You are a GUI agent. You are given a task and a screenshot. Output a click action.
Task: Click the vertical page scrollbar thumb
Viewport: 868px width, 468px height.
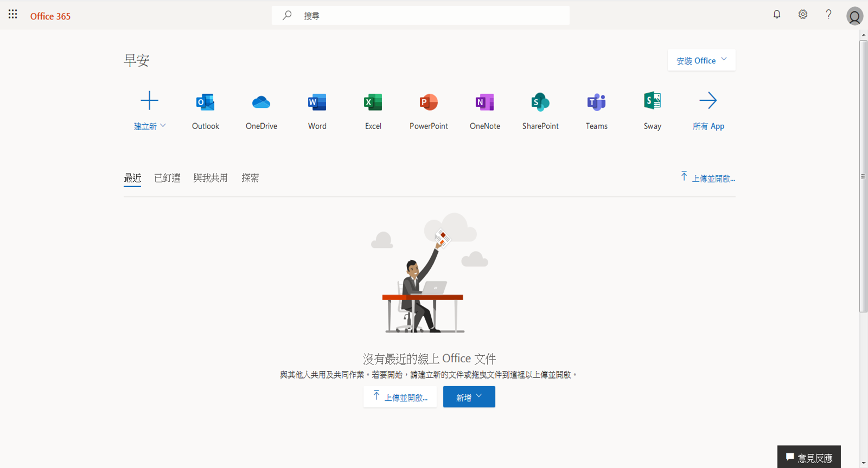coord(863,176)
